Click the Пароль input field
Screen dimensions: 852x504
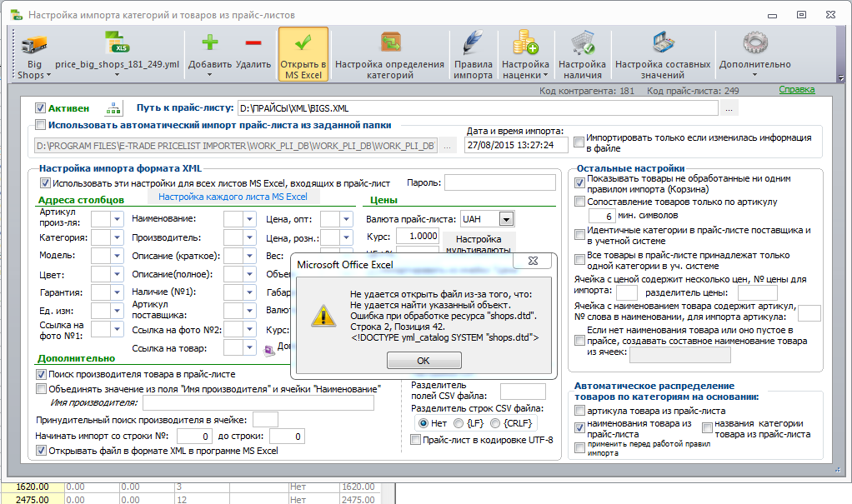tap(500, 182)
